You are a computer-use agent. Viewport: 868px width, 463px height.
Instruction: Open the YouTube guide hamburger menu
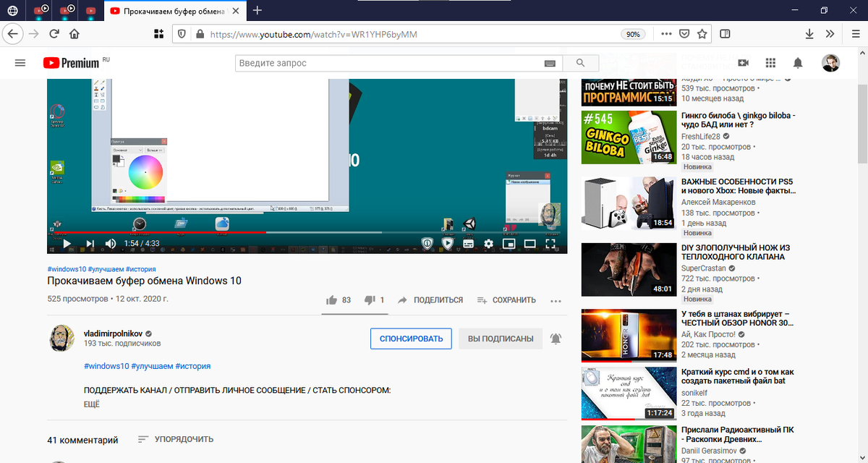(20, 63)
